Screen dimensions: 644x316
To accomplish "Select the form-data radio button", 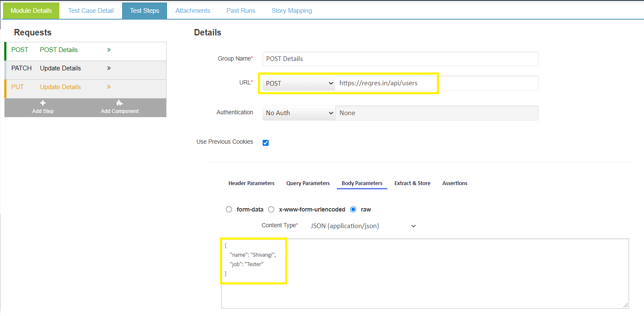I will pos(229,209).
